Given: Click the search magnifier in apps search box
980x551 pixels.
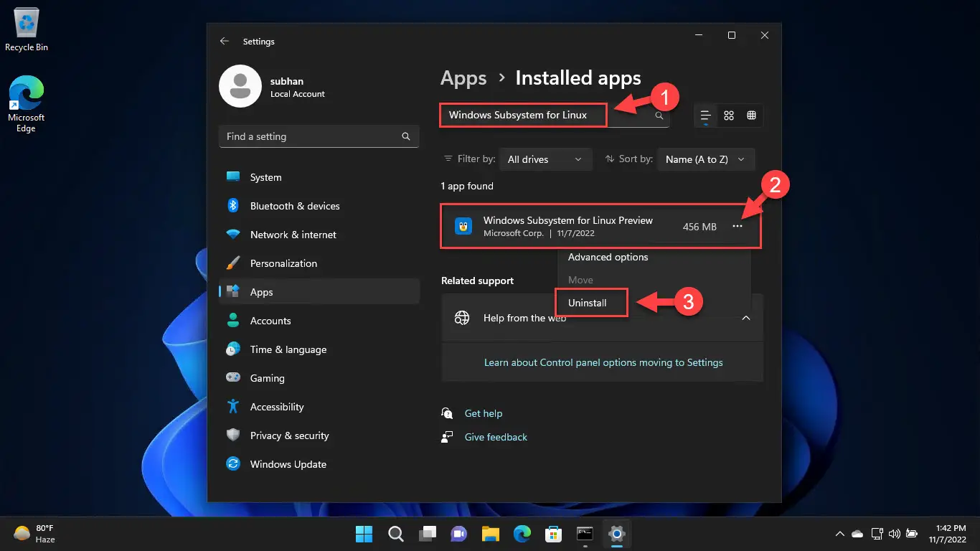Looking at the screenshot, I should (659, 116).
